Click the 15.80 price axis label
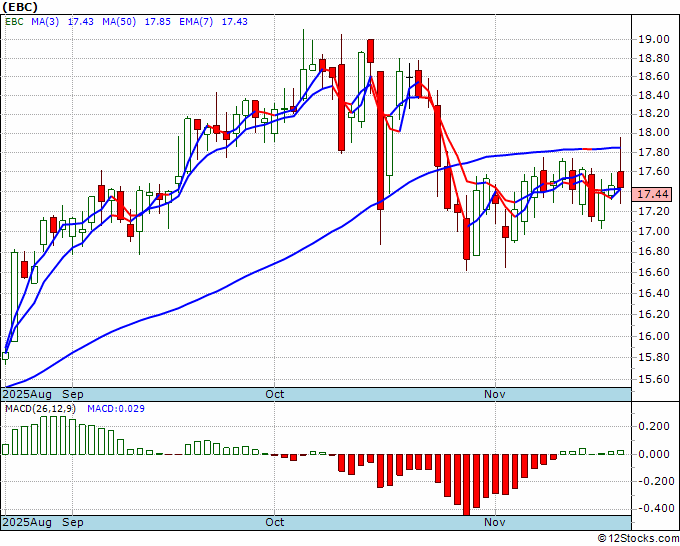680x546 pixels. pos(654,357)
